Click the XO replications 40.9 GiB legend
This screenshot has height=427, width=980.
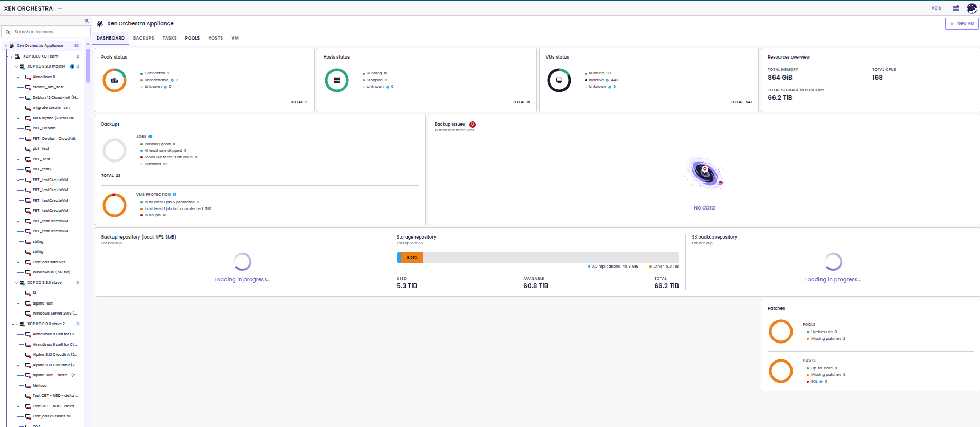click(x=613, y=267)
